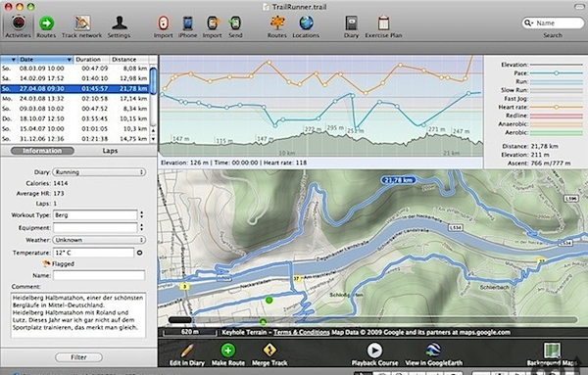Viewport: 588px width, 375px height.
Task: Select the 24.03.08 13:32 activity row
Action: 75,99
